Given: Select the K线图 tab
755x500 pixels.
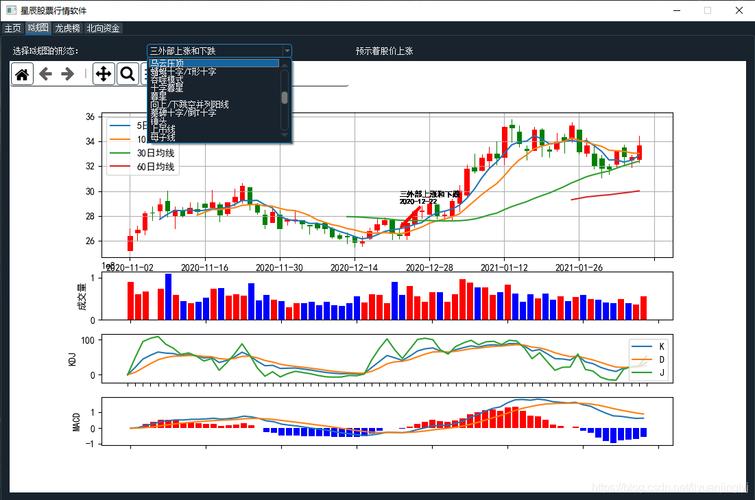Looking at the screenshot, I should tap(38, 29).
